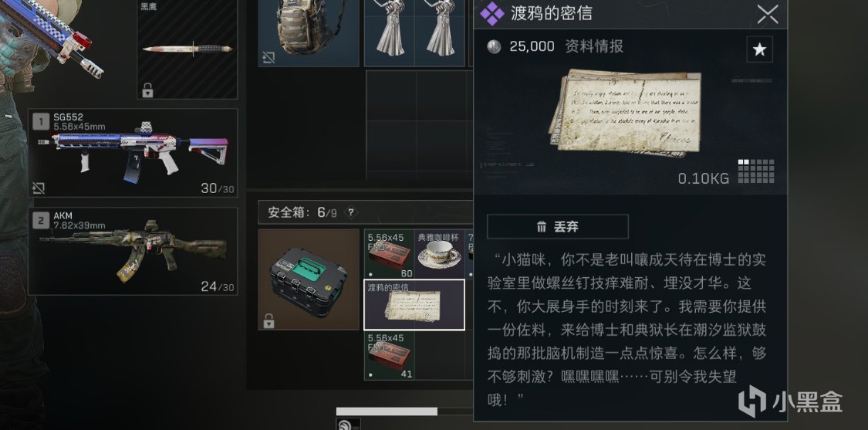Select the 5.56x45 FMJ ammo stack of 60
Viewport: 868px width, 430px height.
click(389, 254)
